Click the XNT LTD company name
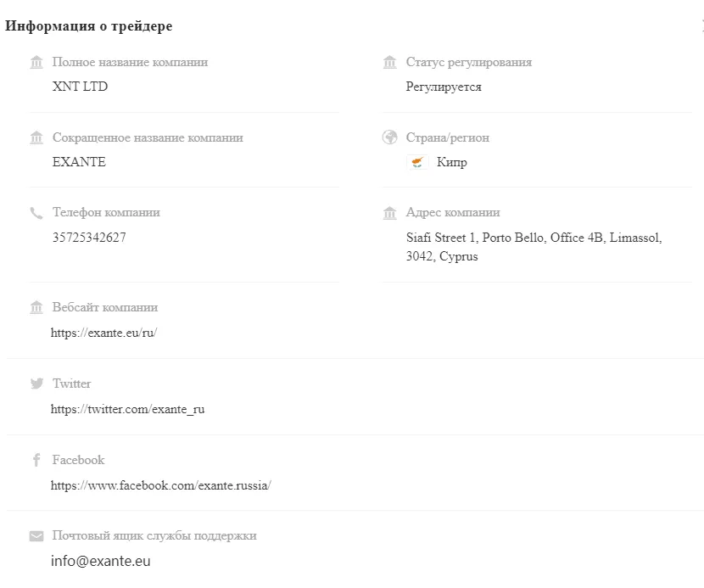The height and width of the screenshot is (588, 704). [80, 87]
